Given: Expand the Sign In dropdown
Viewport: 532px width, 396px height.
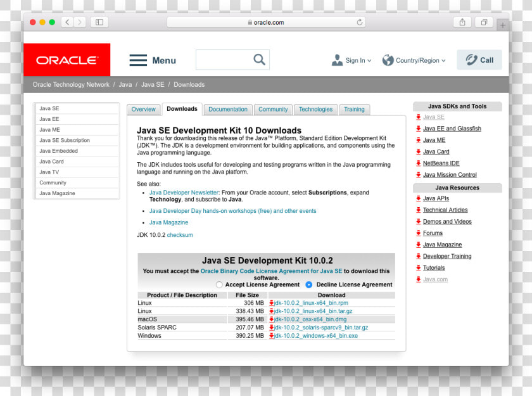Looking at the screenshot, I should tap(369, 60).
